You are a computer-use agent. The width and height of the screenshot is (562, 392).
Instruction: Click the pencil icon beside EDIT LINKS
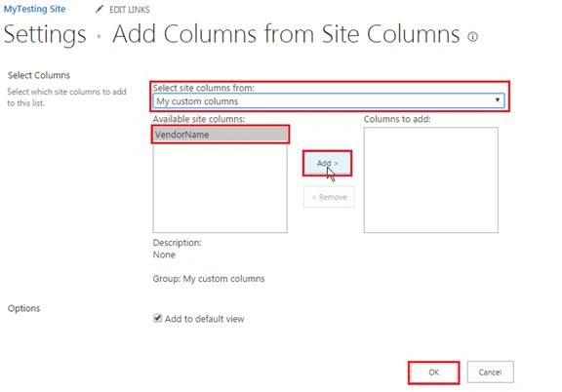pyautogui.click(x=100, y=9)
